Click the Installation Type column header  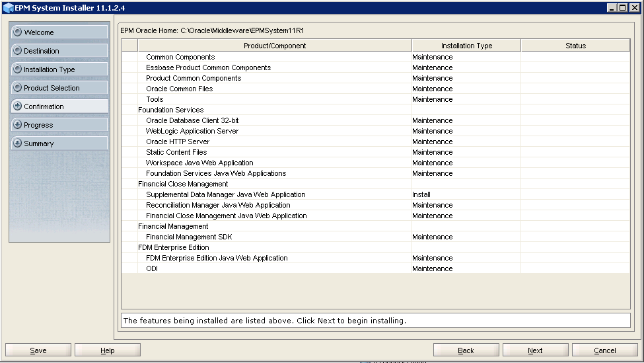466,46
